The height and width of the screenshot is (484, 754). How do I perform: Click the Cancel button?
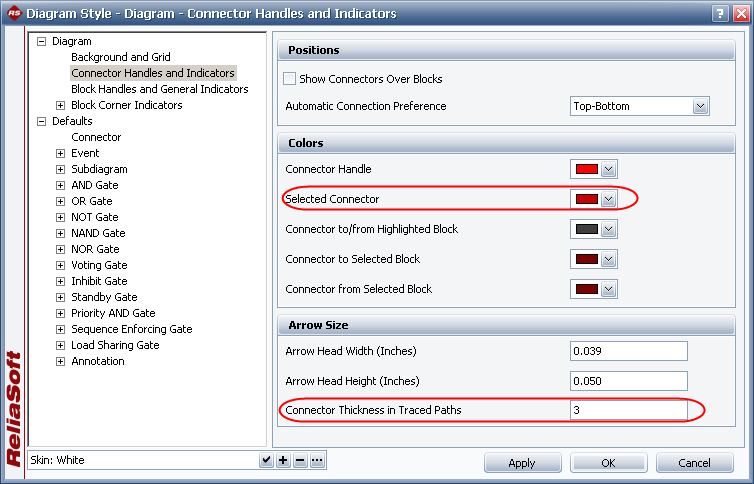click(x=694, y=463)
